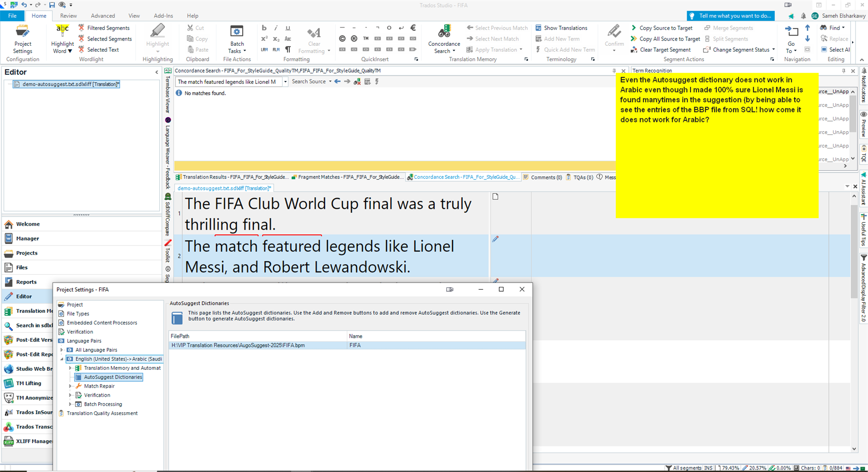Toggle italic formatting in ribbon
The height and width of the screenshot is (472, 868).
[276, 28]
